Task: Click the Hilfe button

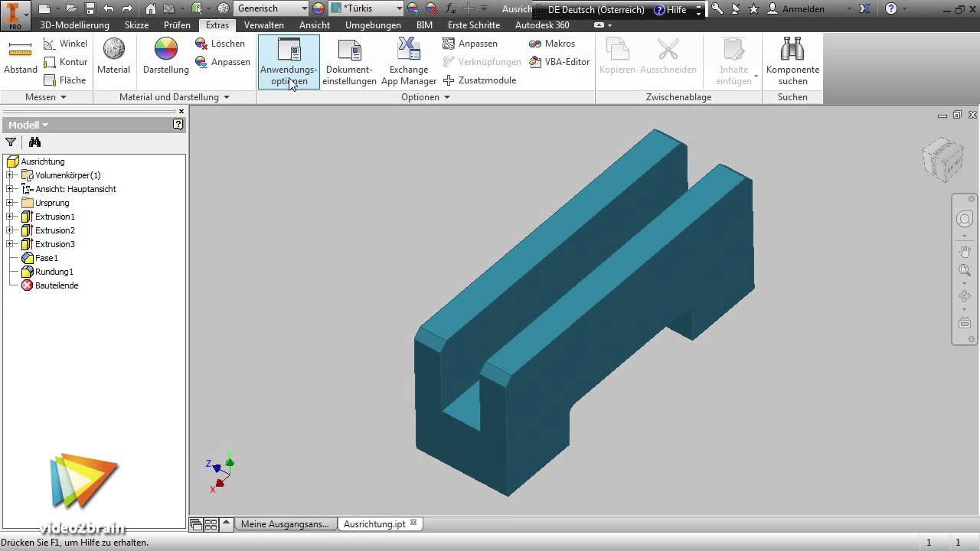Action: click(x=671, y=10)
